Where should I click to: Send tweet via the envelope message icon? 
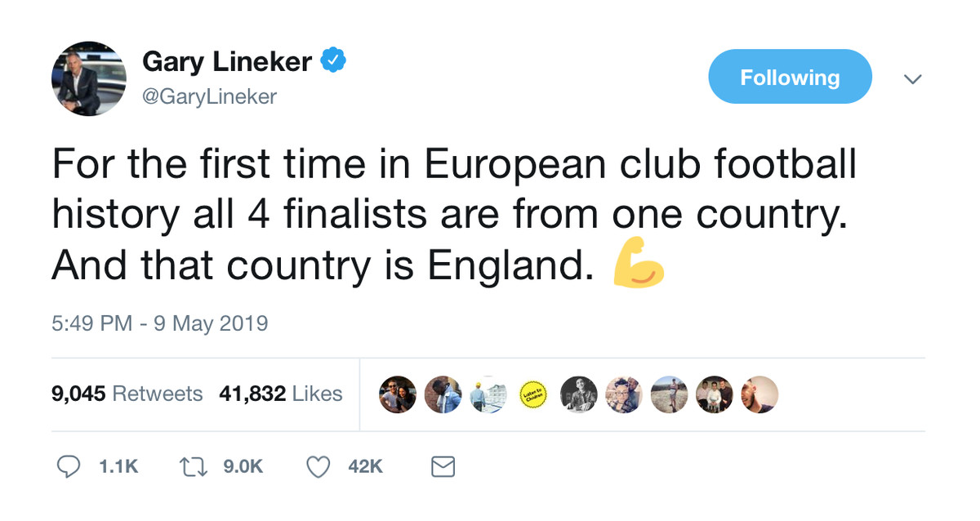pos(442,466)
